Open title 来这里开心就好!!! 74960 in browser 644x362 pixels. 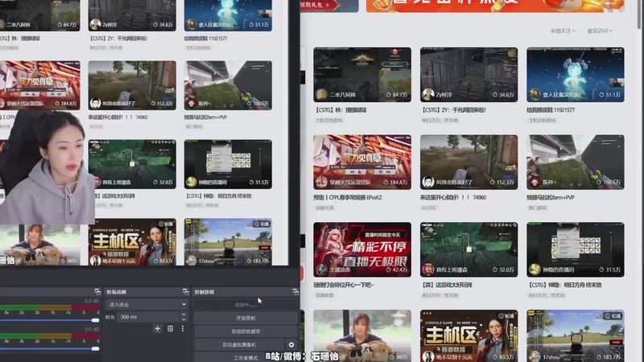[453, 197]
